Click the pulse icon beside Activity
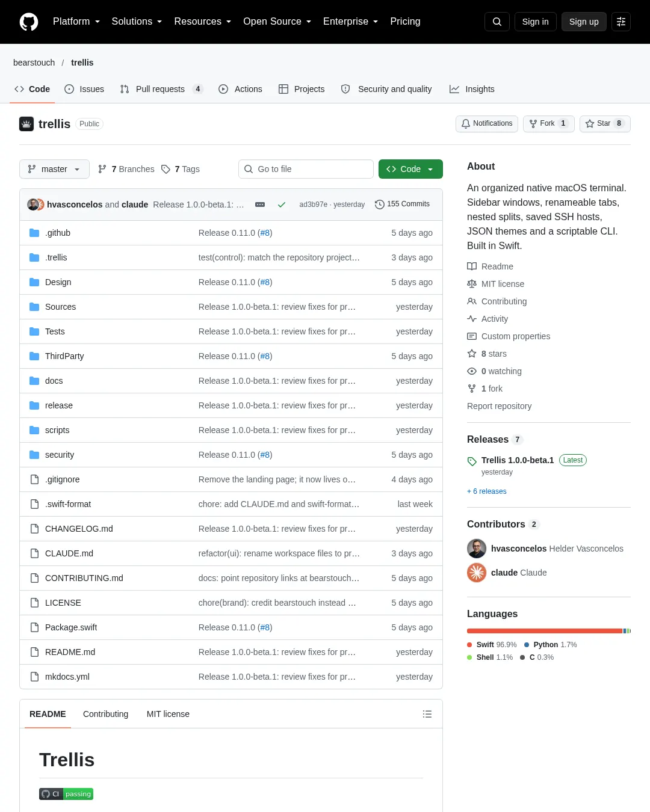The image size is (650, 812). pos(472,319)
